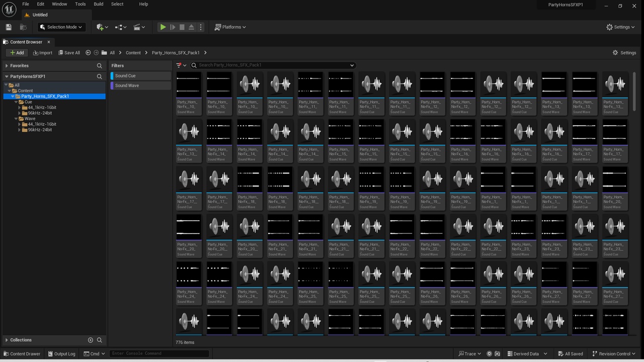
Task: Collapse the PartyHornsSFXP1 sources section
Action: [7, 76]
